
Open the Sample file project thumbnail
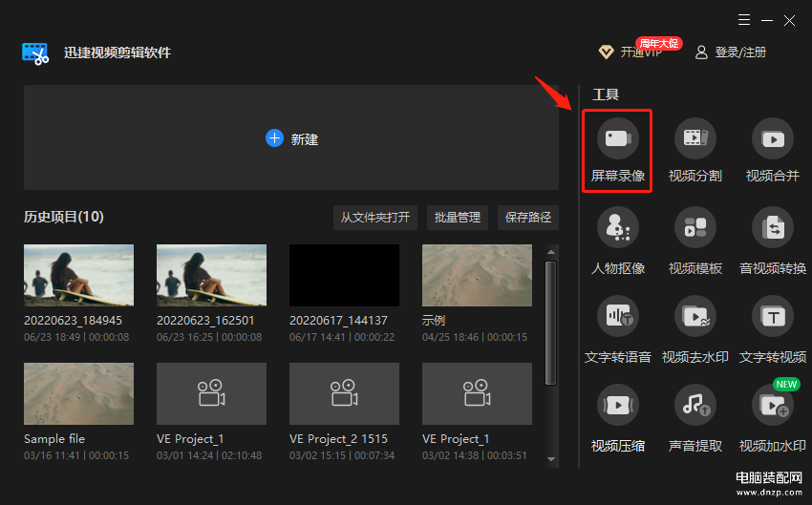[78, 393]
